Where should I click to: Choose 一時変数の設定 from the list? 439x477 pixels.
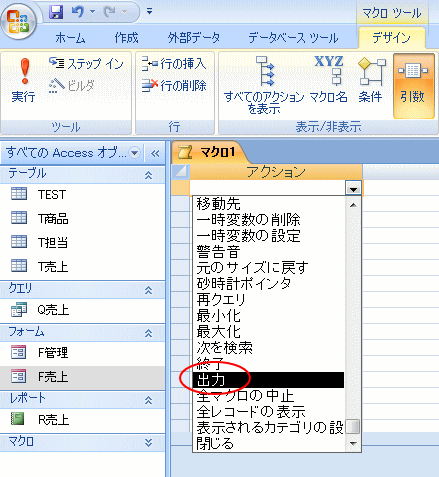pyautogui.click(x=269, y=236)
